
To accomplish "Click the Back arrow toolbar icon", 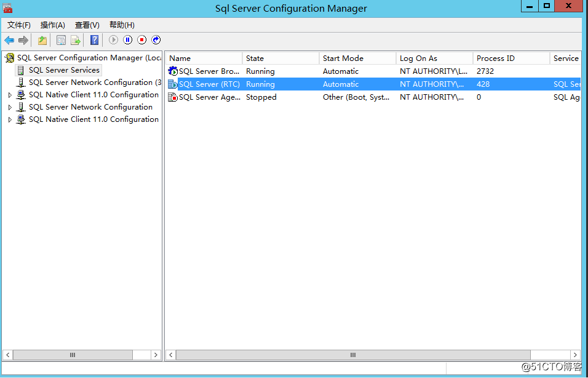I will [x=9, y=40].
